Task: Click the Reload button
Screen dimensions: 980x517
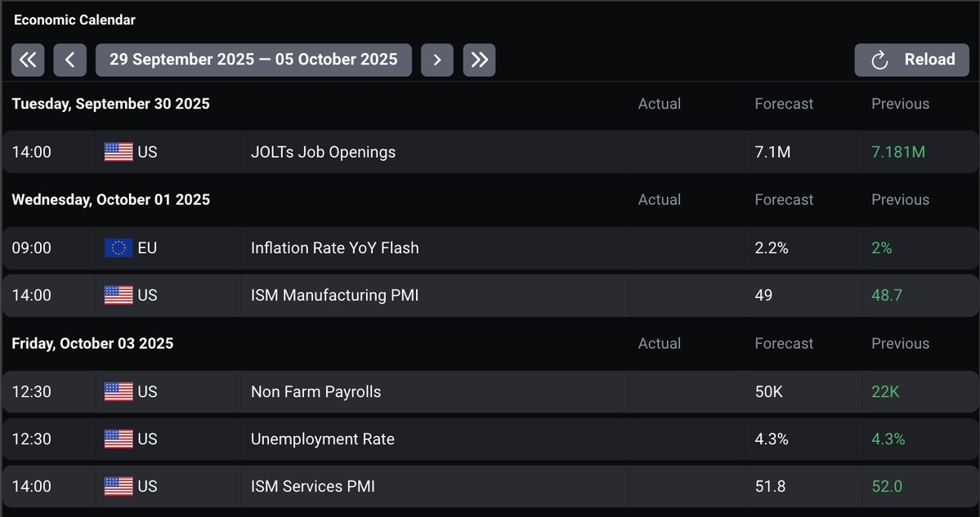Action: 912,60
